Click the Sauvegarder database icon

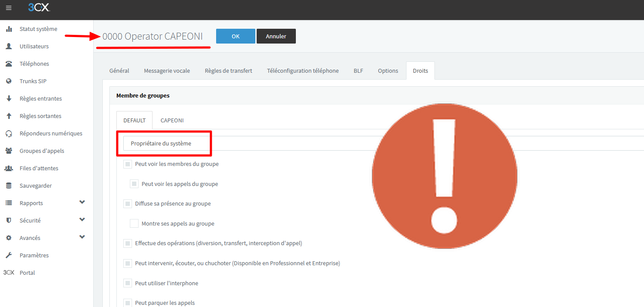point(9,186)
